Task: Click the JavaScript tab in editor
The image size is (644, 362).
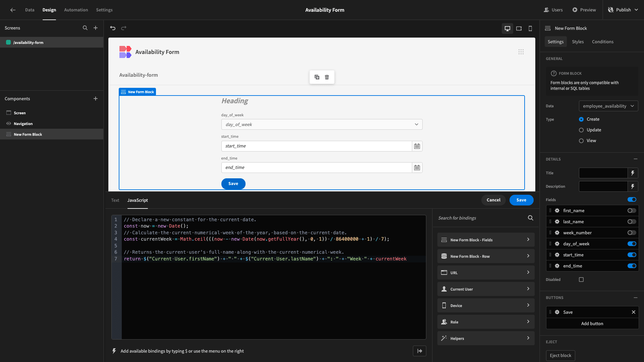Action: [138, 200]
